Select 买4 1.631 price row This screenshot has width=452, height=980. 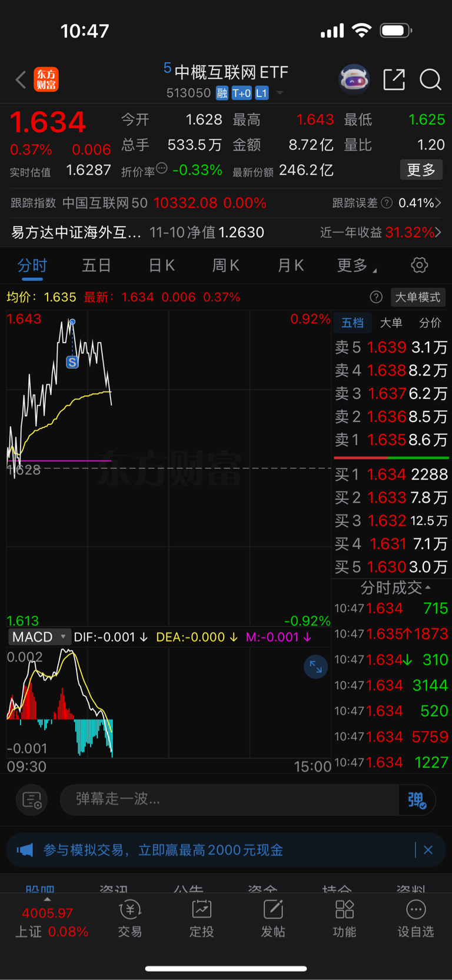391,544
